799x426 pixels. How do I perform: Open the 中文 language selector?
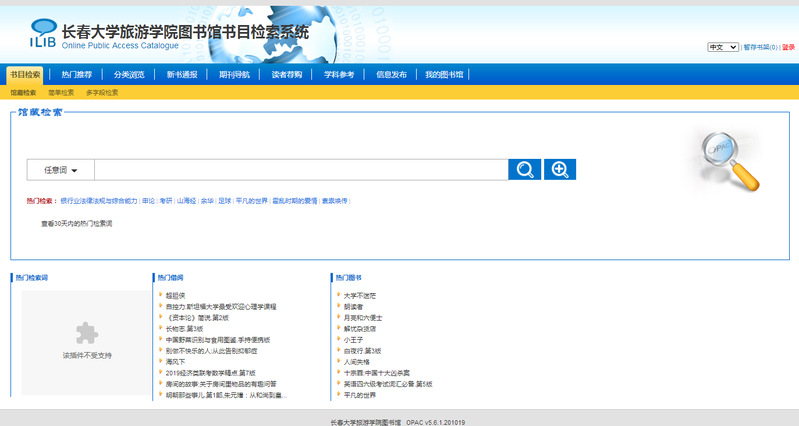[722, 47]
